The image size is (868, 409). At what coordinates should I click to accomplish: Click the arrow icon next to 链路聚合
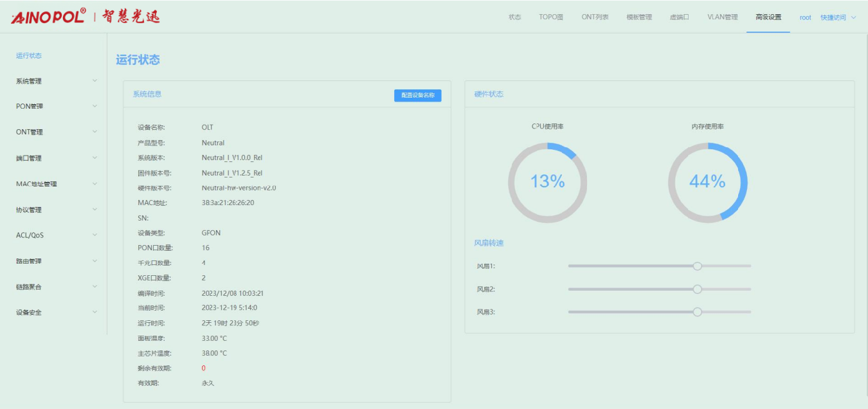[95, 287]
